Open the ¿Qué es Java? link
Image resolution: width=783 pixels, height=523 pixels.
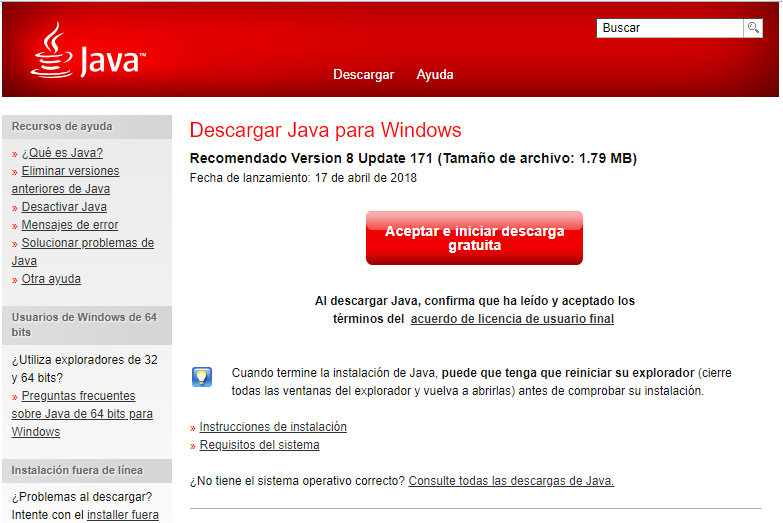[x=62, y=153]
